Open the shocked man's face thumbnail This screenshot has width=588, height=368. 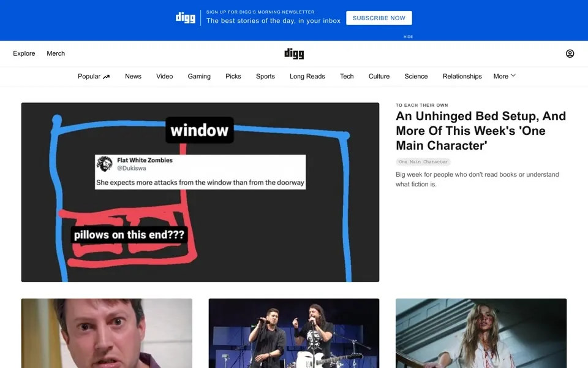coord(107,333)
